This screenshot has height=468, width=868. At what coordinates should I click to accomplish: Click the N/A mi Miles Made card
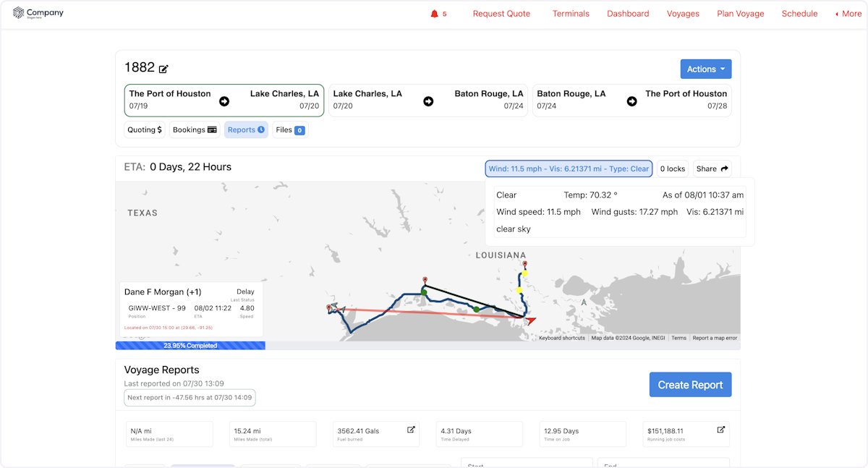point(169,434)
